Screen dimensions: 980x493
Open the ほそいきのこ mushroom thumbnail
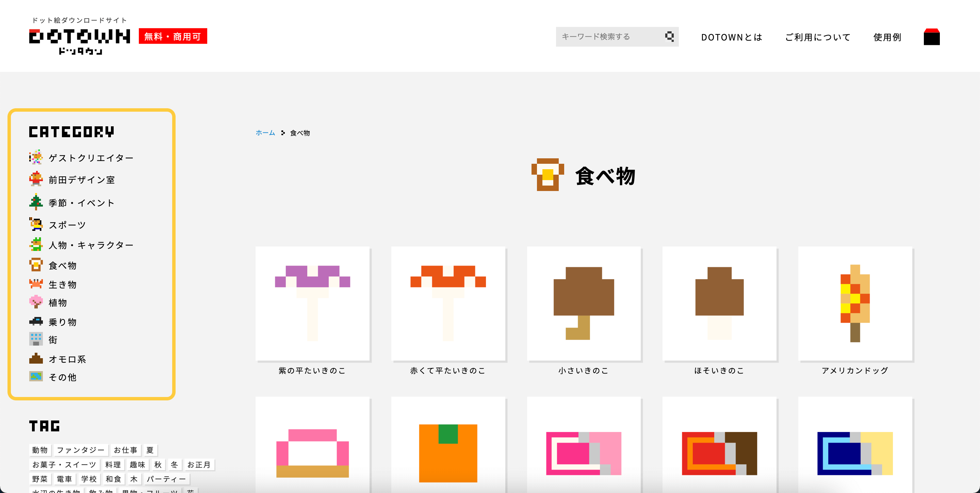pos(719,303)
